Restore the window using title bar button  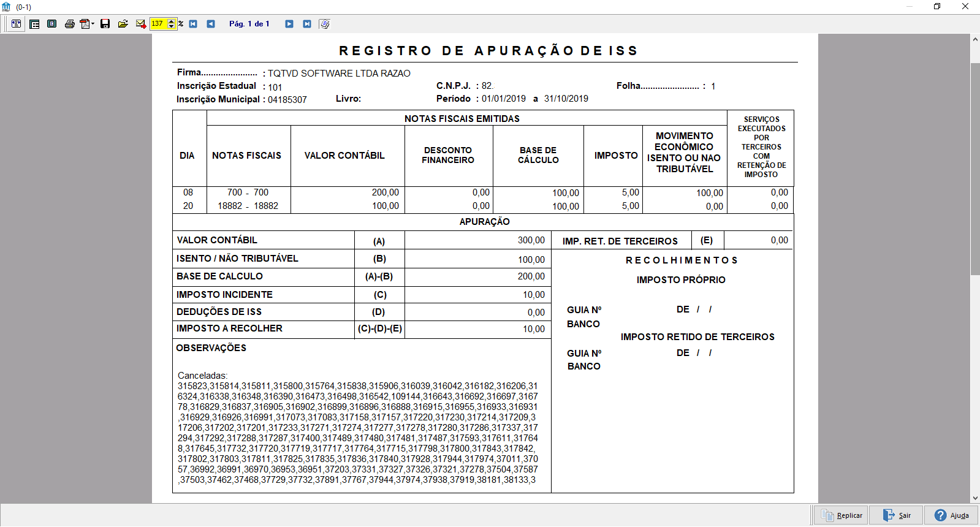pyautogui.click(x=937, y=6)
